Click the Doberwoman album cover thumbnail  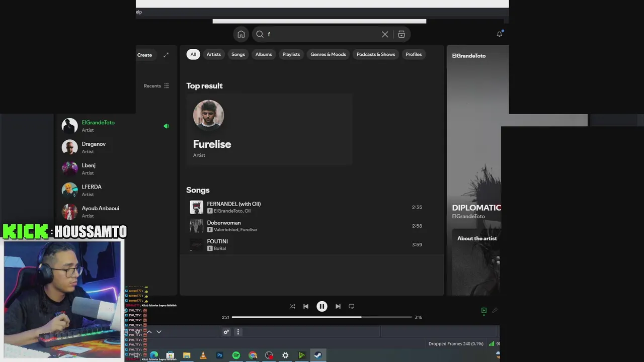pos(196,226)
